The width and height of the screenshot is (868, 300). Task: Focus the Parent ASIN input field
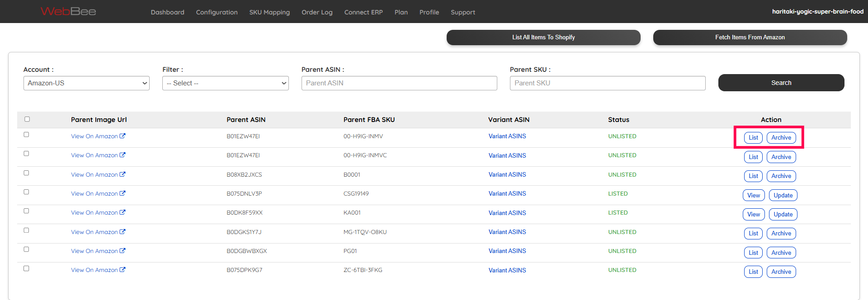click(x=399, y=83)
